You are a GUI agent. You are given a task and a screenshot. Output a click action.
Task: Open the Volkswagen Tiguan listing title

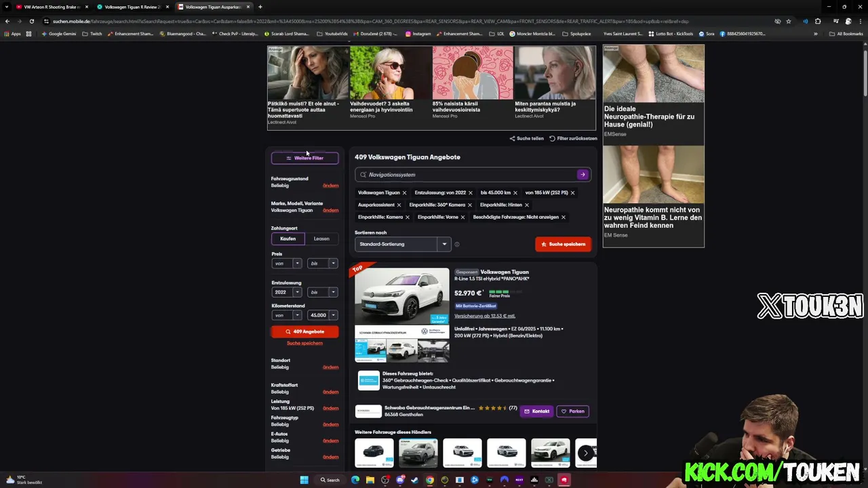(505, 272)
